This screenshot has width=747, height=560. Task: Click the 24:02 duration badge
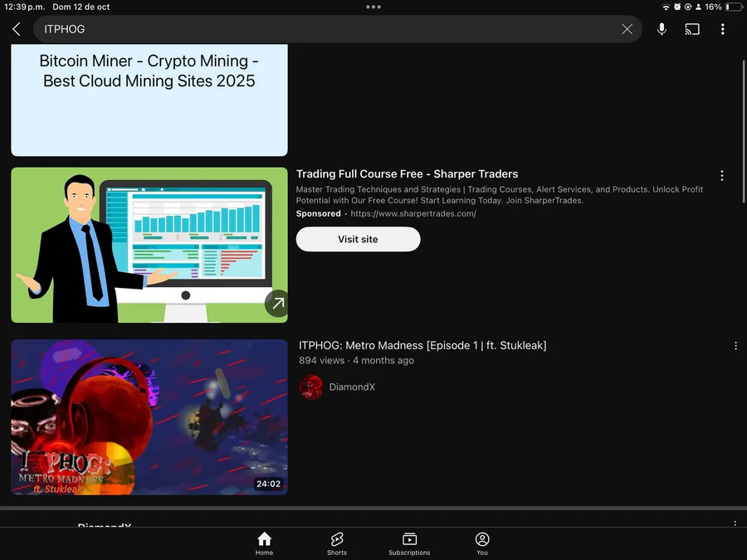click(268, 484)
